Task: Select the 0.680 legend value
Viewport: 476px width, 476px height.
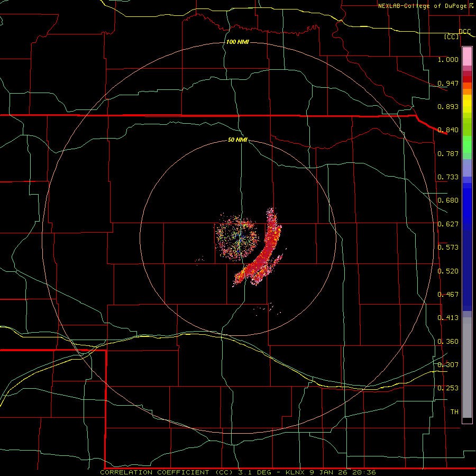Action: (x=448, y=200)
